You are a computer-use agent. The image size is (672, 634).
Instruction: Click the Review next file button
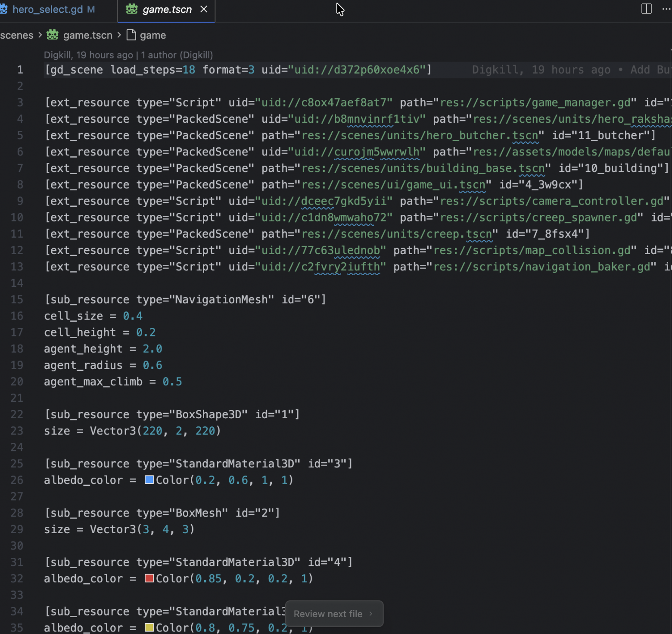[x=333, y=614]
